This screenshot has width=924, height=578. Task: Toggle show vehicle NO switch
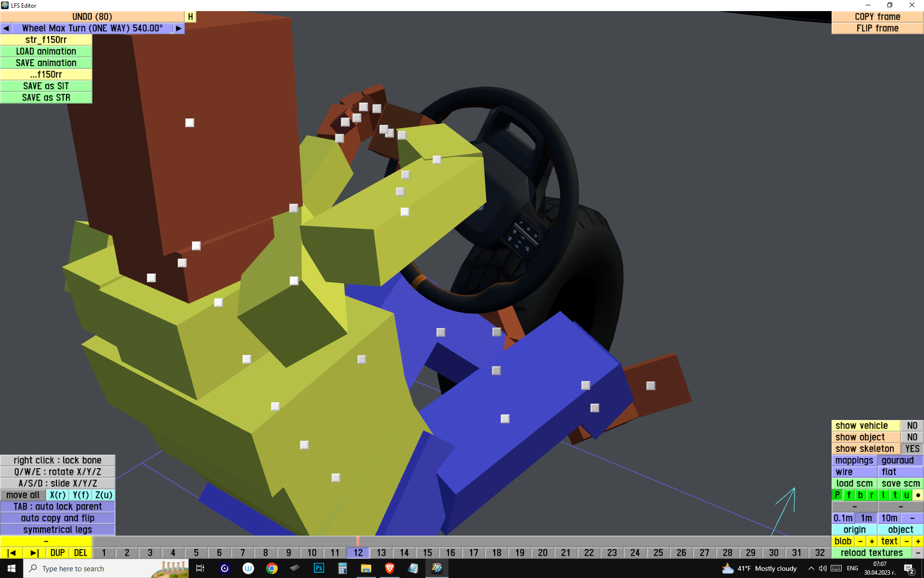coord(911,425)
